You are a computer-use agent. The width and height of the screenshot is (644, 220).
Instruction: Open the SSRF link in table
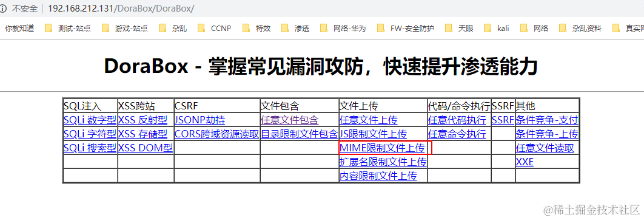click(503, 120)
